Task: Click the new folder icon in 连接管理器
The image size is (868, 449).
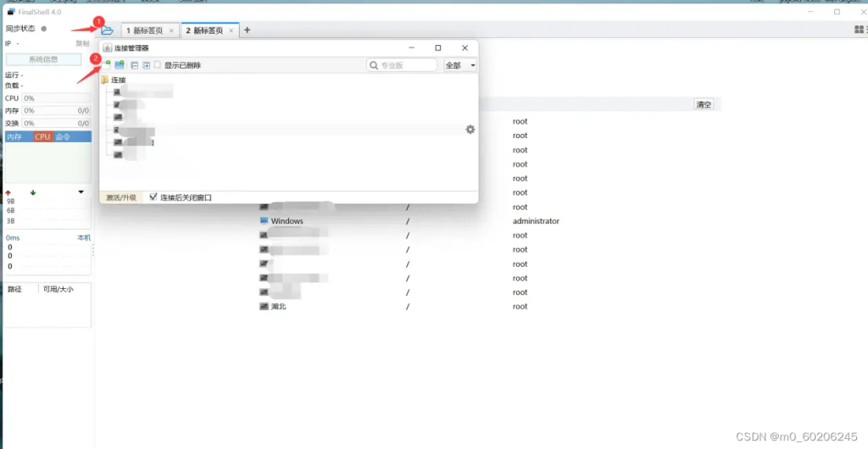Action: click(x=120, y=65)
